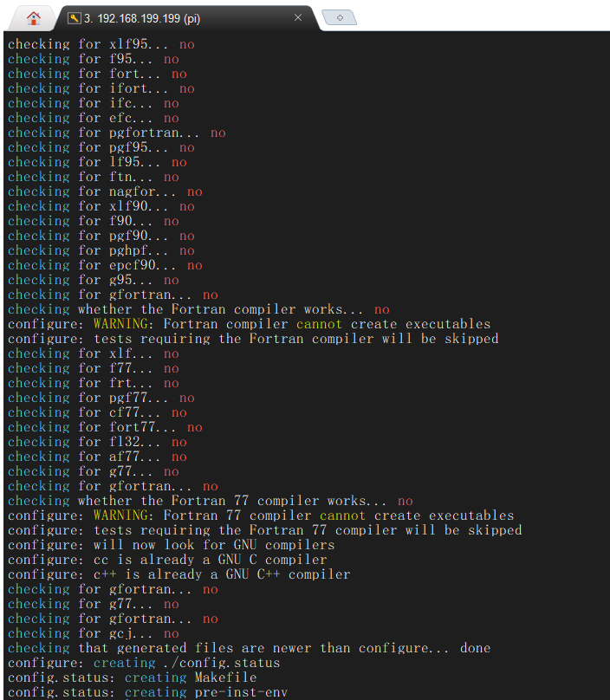Viewport: 610px width, 700px height.
Task: Click the "fort77" text in the terminal
Action: (x=133, y=427)
